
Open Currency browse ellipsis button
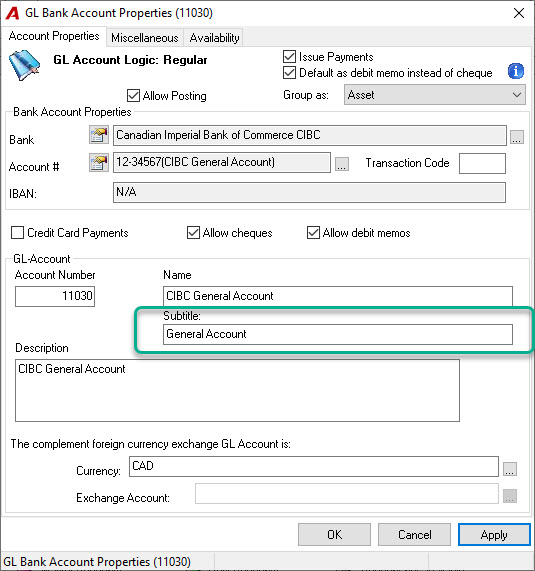(510, 469)
